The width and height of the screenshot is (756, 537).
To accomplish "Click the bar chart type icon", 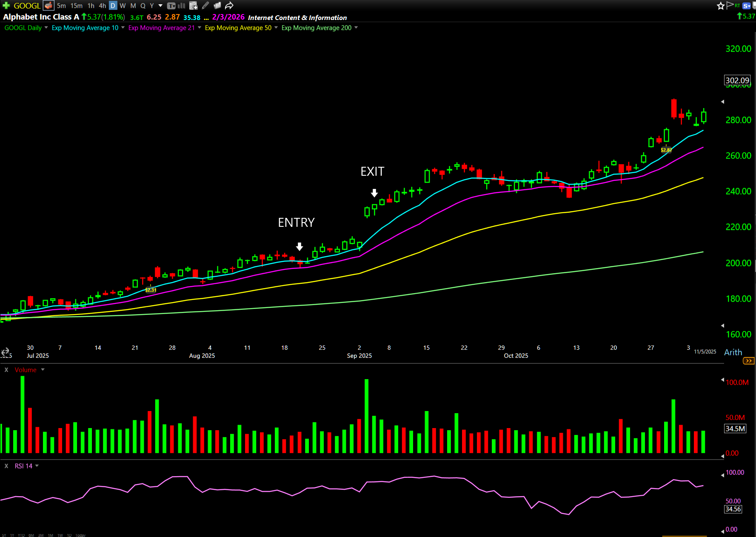I will click(182, 6).
